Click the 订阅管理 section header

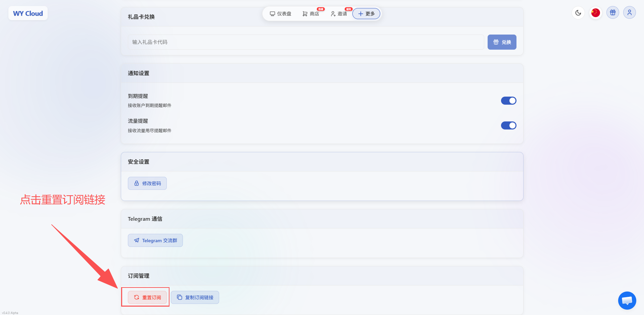tap(139, 276)
